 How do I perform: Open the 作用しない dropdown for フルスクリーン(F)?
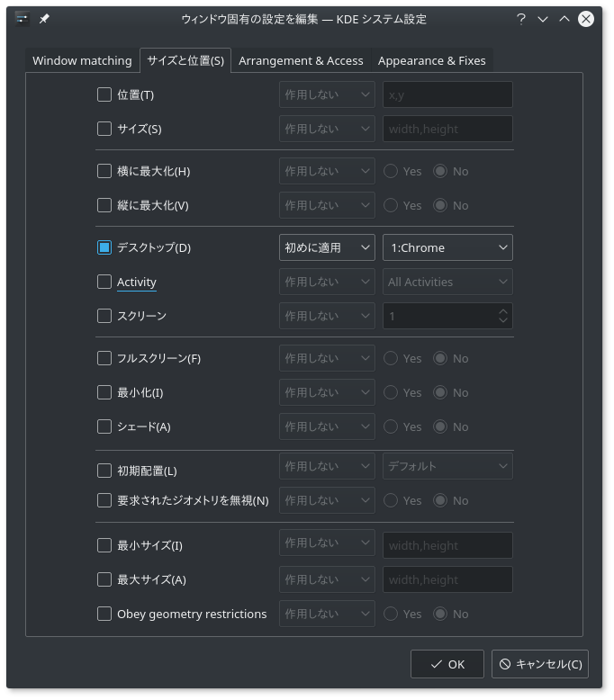coord(327,358)
